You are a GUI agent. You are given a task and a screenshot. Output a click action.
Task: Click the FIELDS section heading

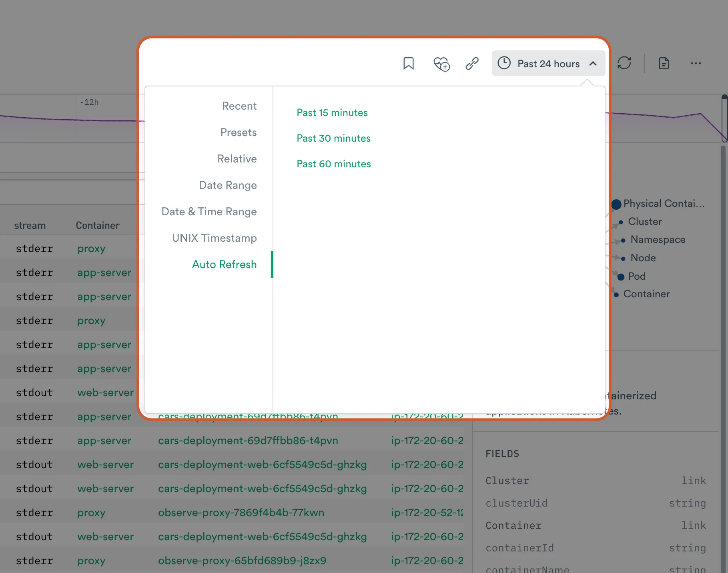point(502,454)
